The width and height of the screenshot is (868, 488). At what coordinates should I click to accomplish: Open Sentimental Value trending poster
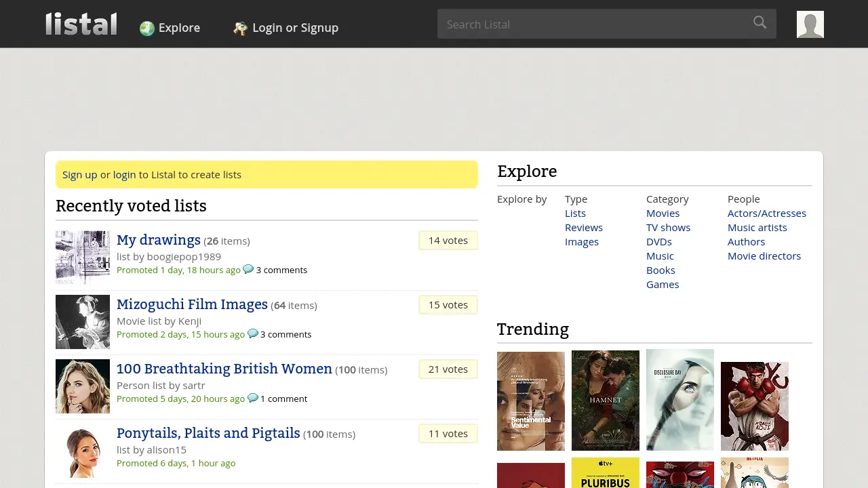(x=531, y=401)
